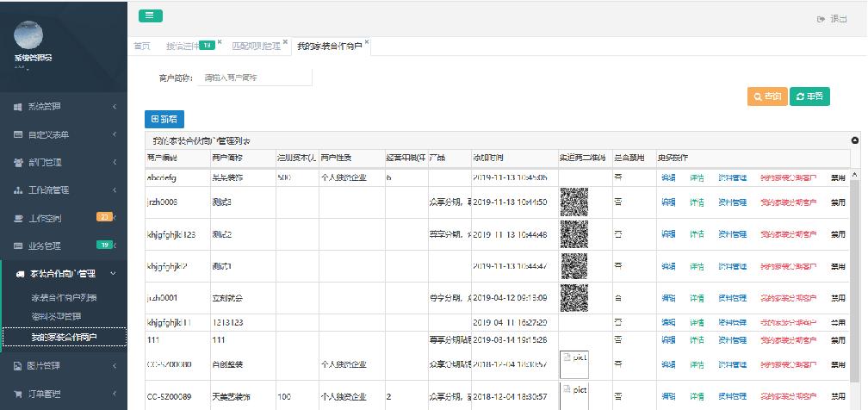The height and width of the screenshot is (410, 868).
Task: Expand the 订单管理 menu chevron
Action: [115, 394]
